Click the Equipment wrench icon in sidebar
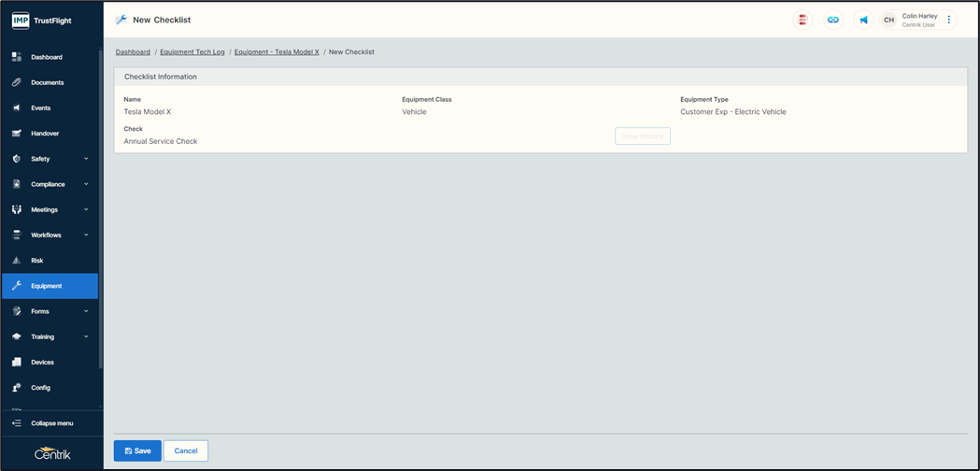The image size is (980, 471). click(x=17, y=286)
